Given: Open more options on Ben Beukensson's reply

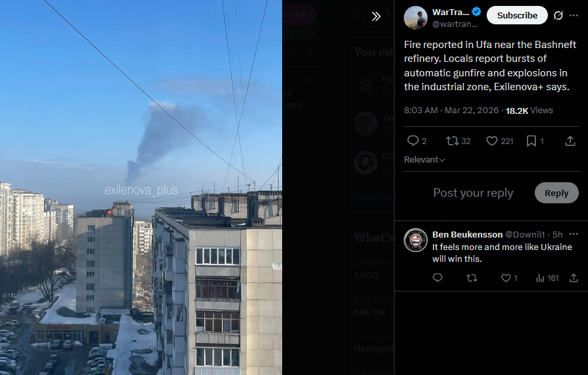Looking at the screenshot, I should tap(574, 234).
